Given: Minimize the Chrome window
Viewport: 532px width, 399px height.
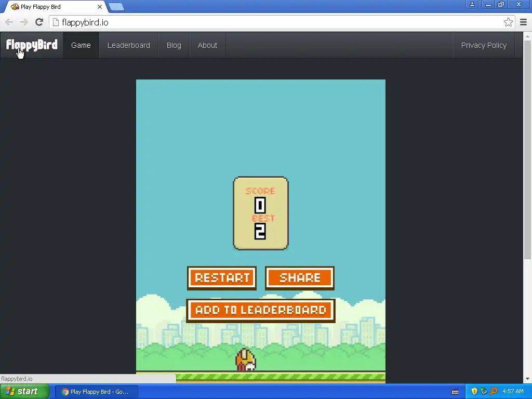Looking at the screenshot, I should pos(488,4).
